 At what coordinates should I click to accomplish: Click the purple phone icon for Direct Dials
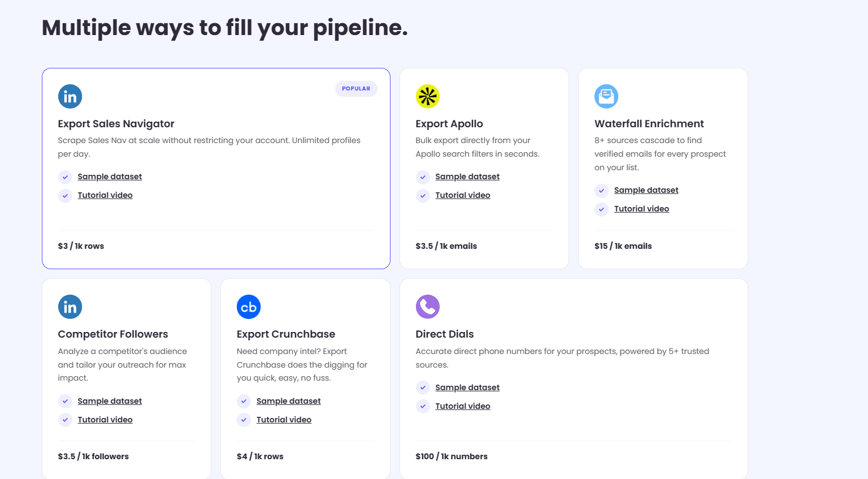[428, 307]
